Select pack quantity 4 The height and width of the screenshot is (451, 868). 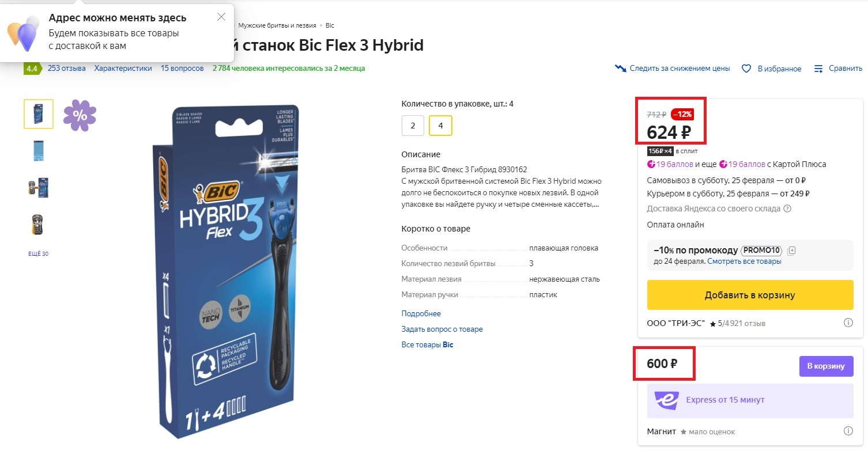pyautogui.click(x=440, y=126)
